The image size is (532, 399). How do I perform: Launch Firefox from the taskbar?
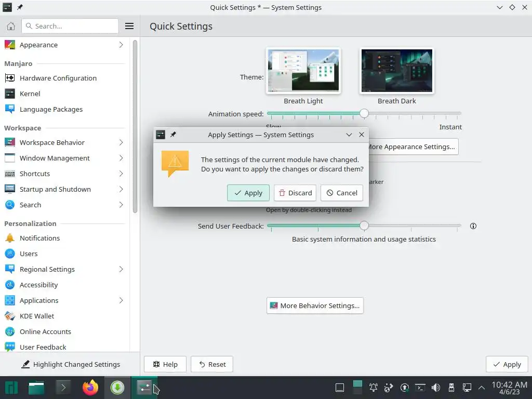90,388
